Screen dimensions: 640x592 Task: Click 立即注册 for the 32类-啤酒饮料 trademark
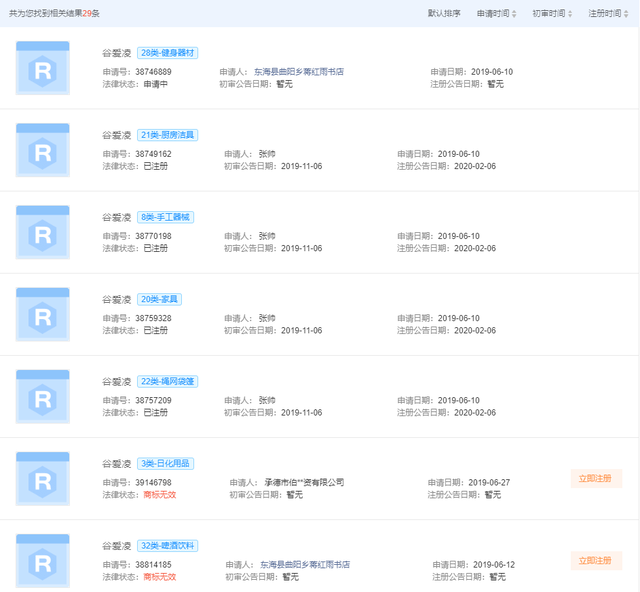(x=594, y=560)
